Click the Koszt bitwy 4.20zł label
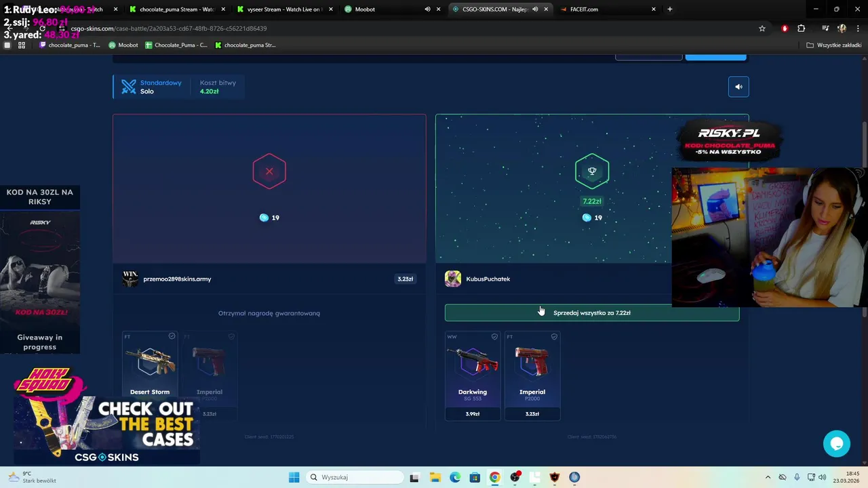868x488 pixels. (x=218, y=87)
